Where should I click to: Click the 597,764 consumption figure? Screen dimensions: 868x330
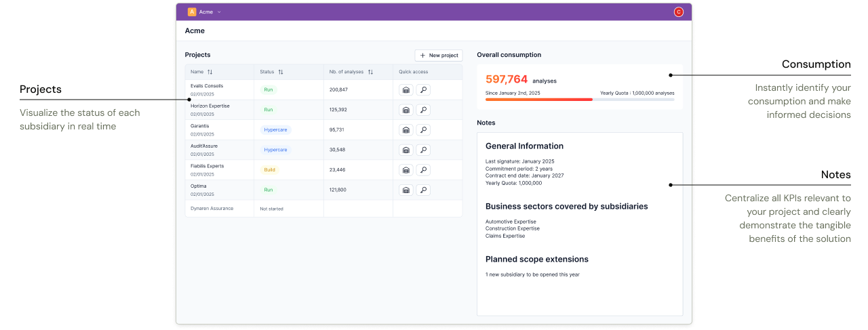[x=507, y=79]
